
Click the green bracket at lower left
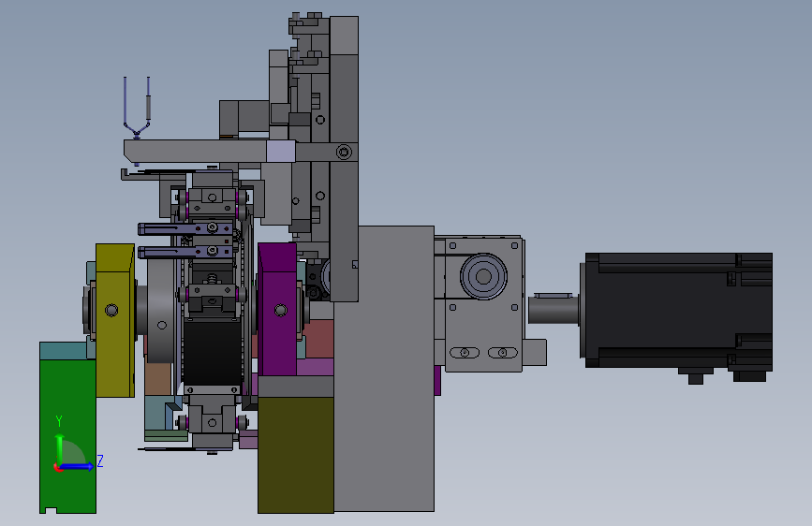pyautogui.click(x=67, y=436)
